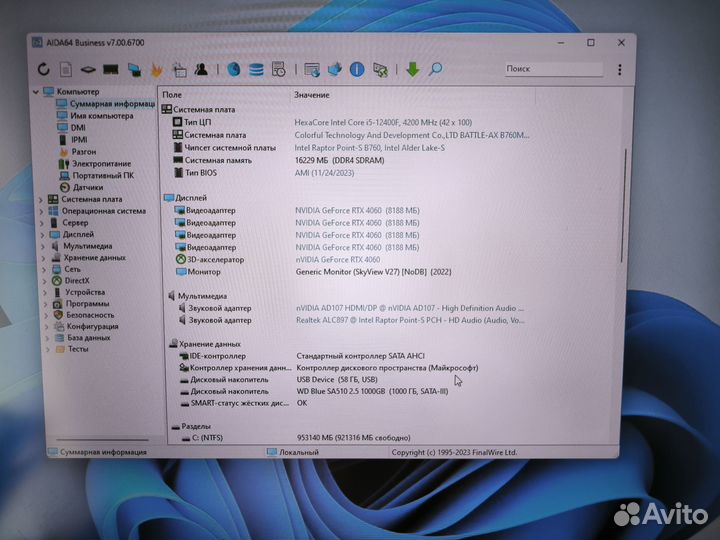Select the Тесты tree item
720x540 pixels.
pyautogui.click(x=72, y=349)
